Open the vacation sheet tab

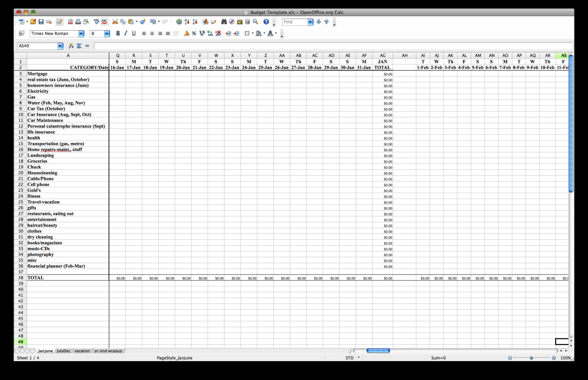[82, 351]
